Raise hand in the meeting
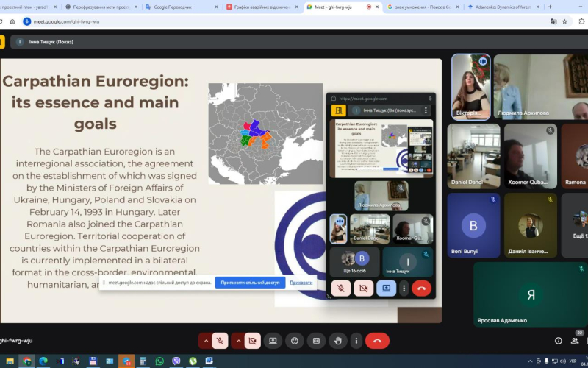This screenshot has height=368, width=588. [338, 341]
